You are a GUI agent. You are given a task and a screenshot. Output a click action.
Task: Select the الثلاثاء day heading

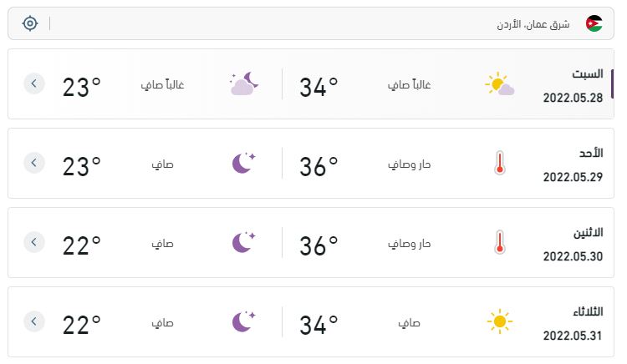click(x=588, y=311)
